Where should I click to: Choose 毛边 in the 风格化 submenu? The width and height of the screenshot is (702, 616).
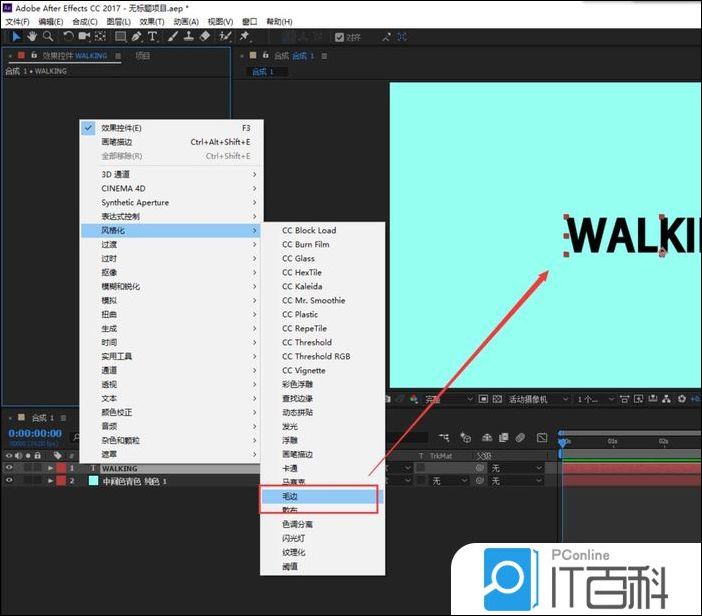(x=322, y=496)
